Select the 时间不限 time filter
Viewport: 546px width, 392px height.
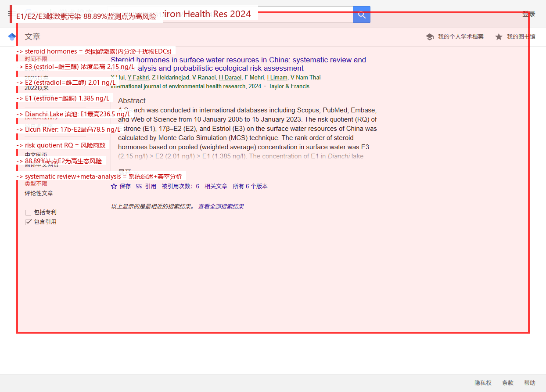tap(36, 59)
